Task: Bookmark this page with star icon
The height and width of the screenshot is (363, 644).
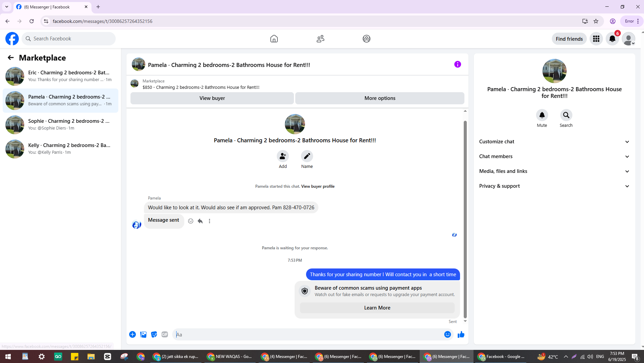Action: [x=596, y=21]
